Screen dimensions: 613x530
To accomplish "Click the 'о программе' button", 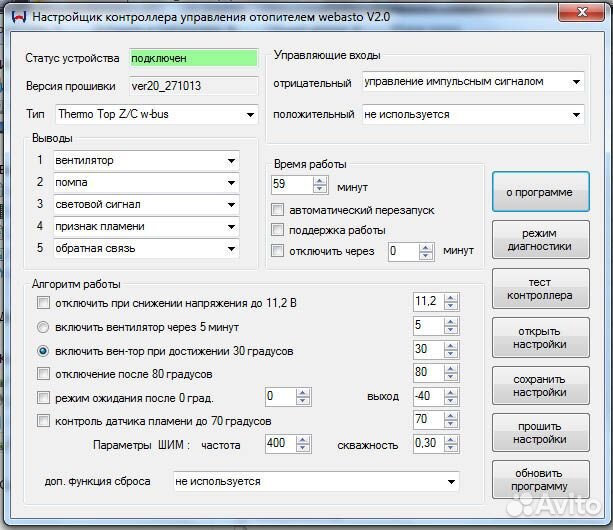I will click(540, 192).
